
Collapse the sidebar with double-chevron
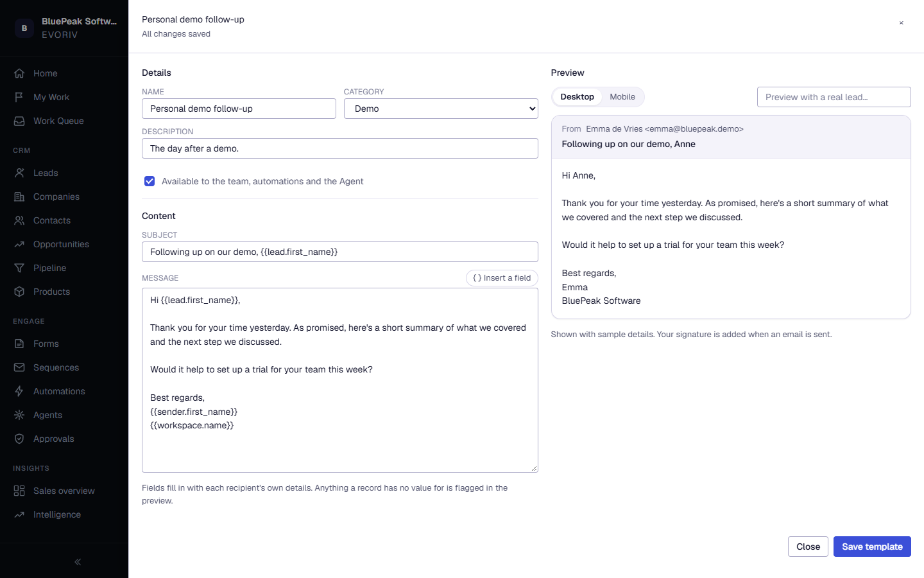click(78, 562)
